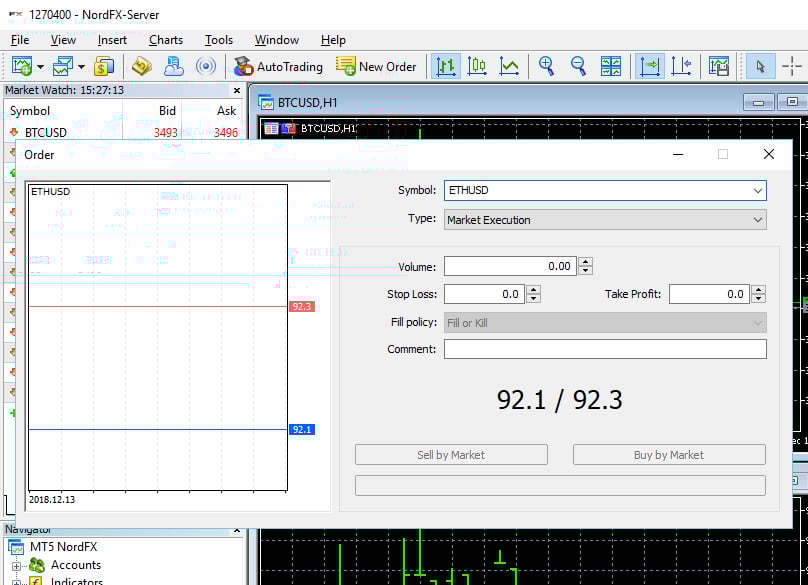Open the Window menu
This screenshot has width=808, height=585.
(x=277, y=40)
